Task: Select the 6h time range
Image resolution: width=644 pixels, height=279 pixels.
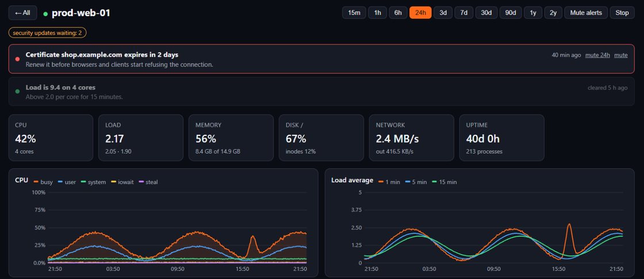Action: (x=398, y=13)
